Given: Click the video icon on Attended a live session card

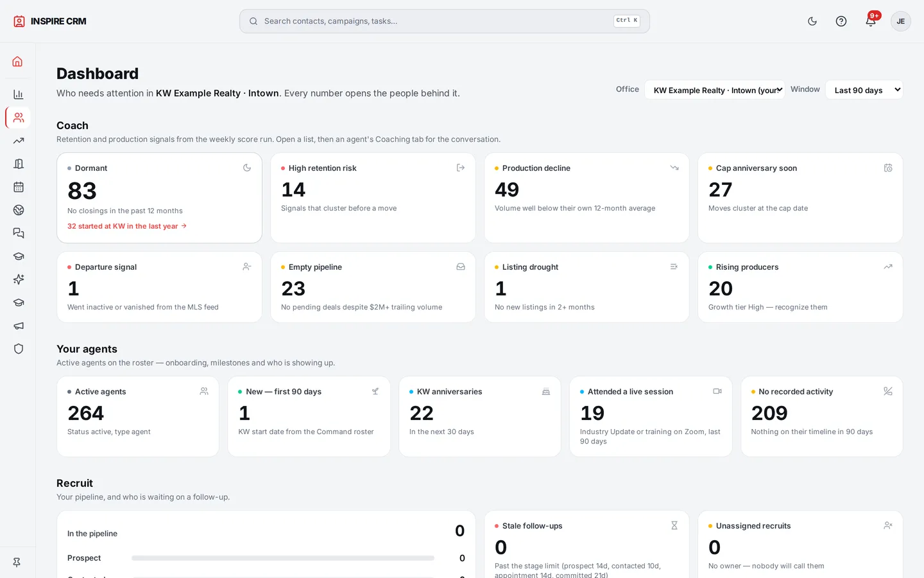Looking at the screenshot, I should pos(717,391).
